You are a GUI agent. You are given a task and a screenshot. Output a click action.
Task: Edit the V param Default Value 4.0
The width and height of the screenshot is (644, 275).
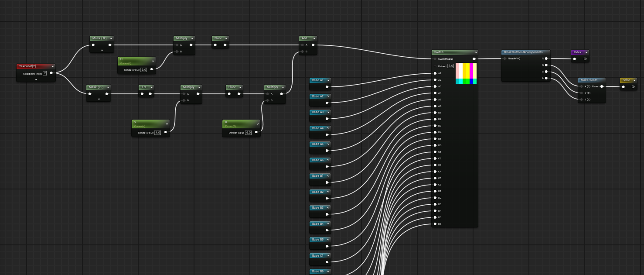[x=158, y=132]
